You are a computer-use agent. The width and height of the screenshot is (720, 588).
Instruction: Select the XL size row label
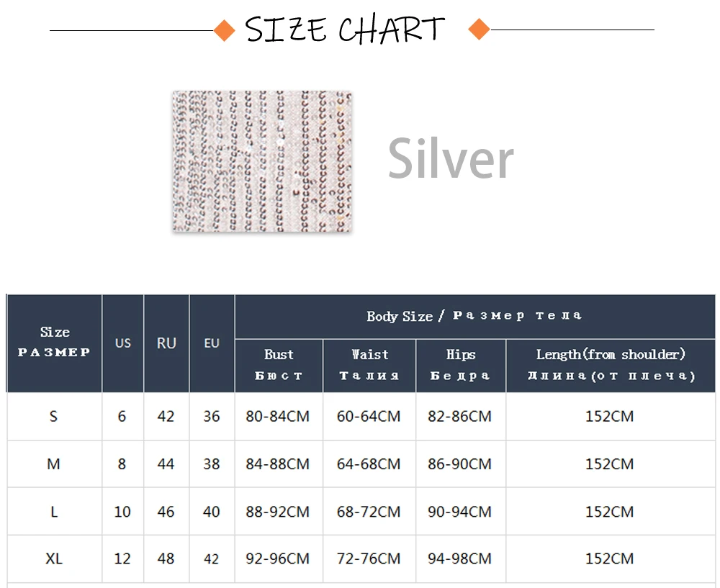(54, 558)
